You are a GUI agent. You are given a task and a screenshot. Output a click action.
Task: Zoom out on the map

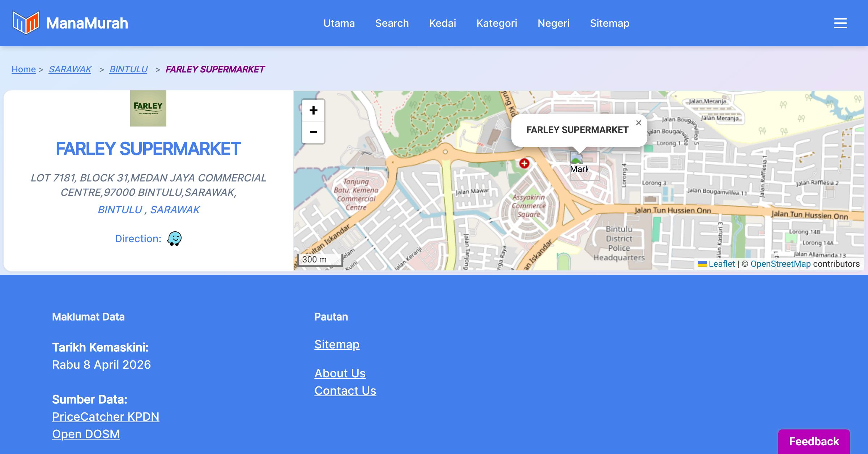(x=313, y=132)
